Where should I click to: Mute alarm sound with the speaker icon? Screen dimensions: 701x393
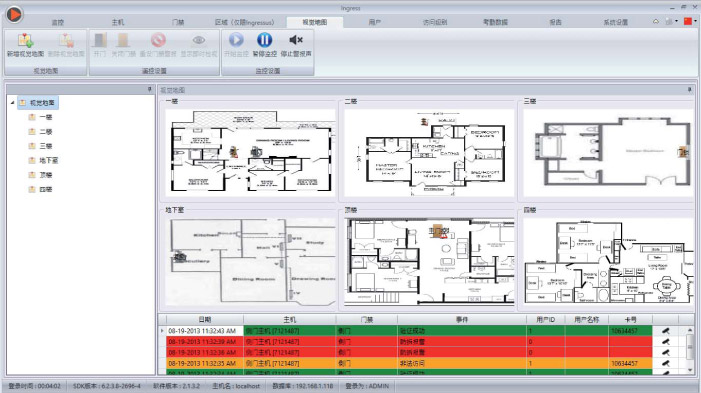coord(296,40)
